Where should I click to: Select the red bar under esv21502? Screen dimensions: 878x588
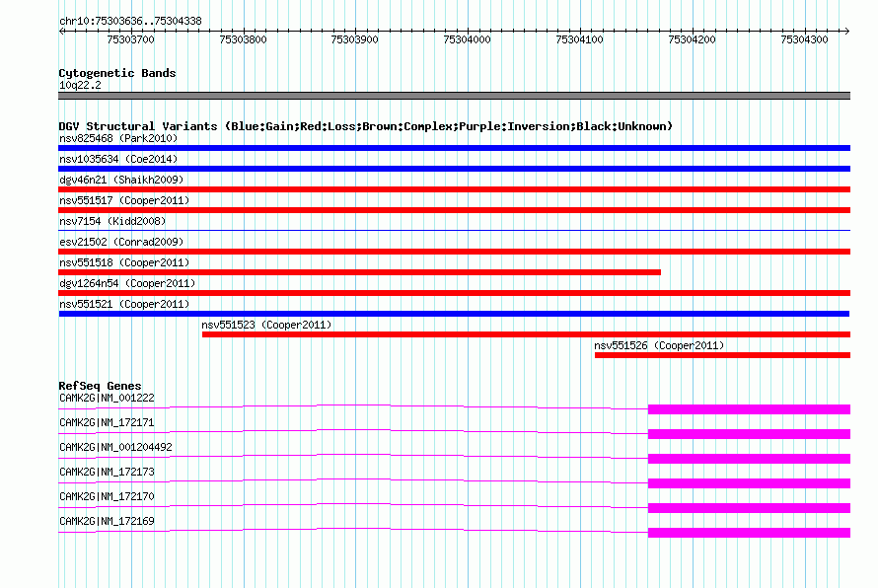[454, 252]
